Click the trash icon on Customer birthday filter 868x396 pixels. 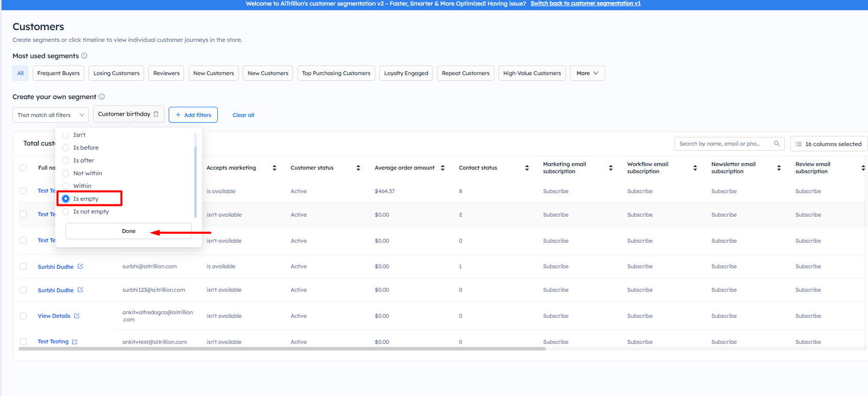(156, 114)
